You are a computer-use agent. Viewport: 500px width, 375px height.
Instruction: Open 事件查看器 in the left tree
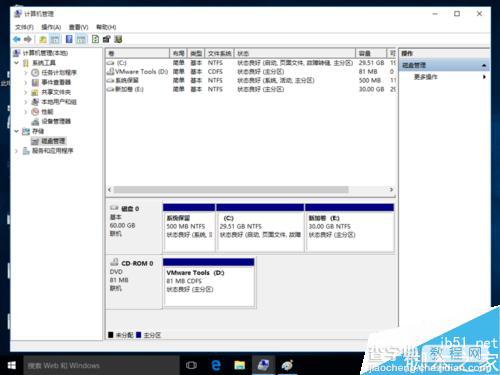pyautogui.click(x=56, y=82)
